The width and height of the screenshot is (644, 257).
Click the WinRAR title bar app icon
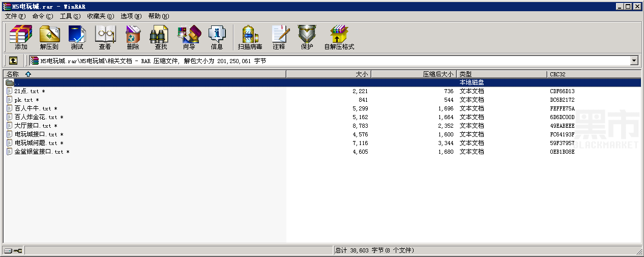(6, 6)
